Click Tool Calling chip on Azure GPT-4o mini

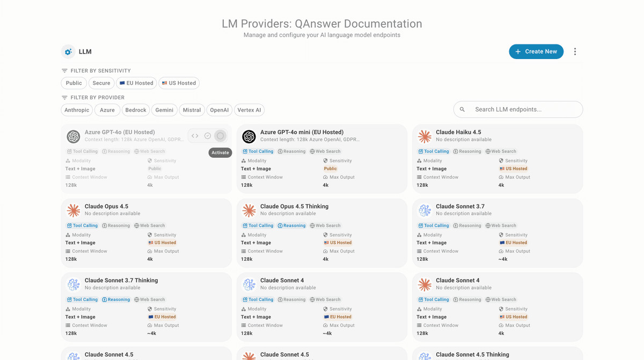pos(258,151)
